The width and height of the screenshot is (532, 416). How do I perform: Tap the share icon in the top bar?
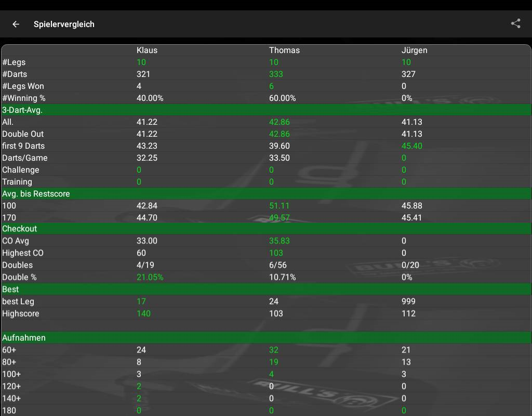coord(515,23)
